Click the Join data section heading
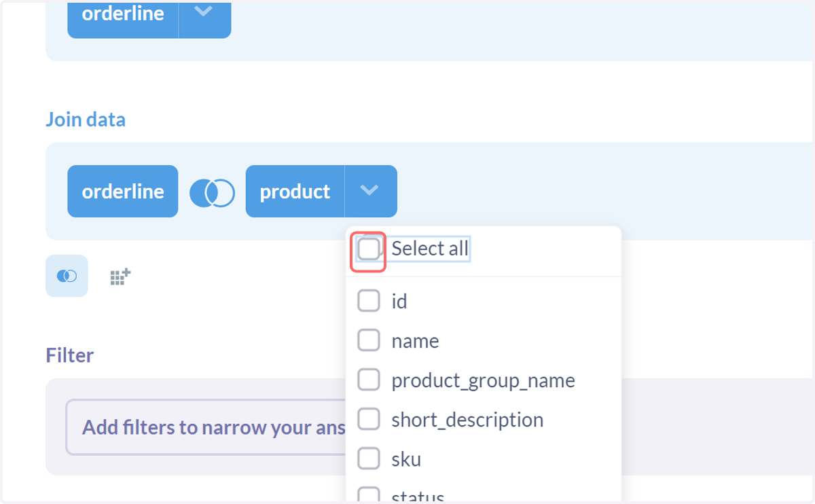Viewport: 815px width, 504px height. click(x=86, y=120)
